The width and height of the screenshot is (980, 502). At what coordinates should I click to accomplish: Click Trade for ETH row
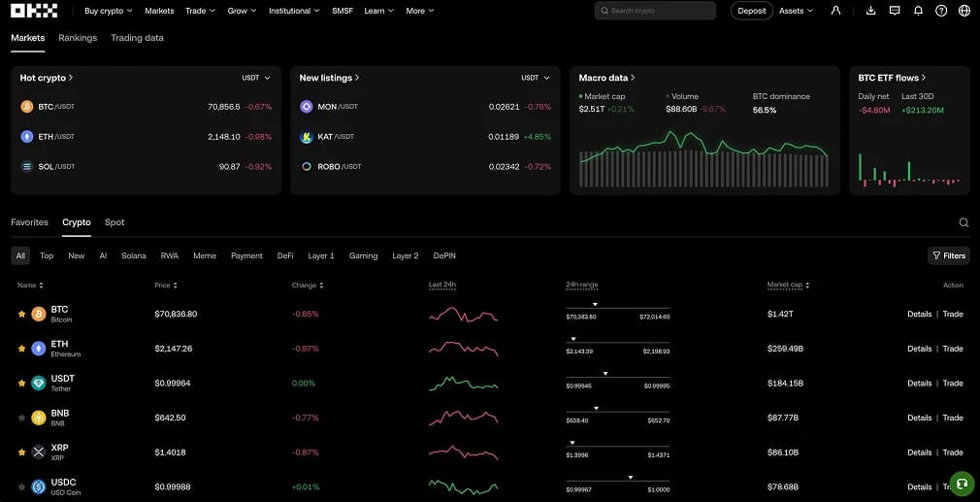click(x=953, y=349)
